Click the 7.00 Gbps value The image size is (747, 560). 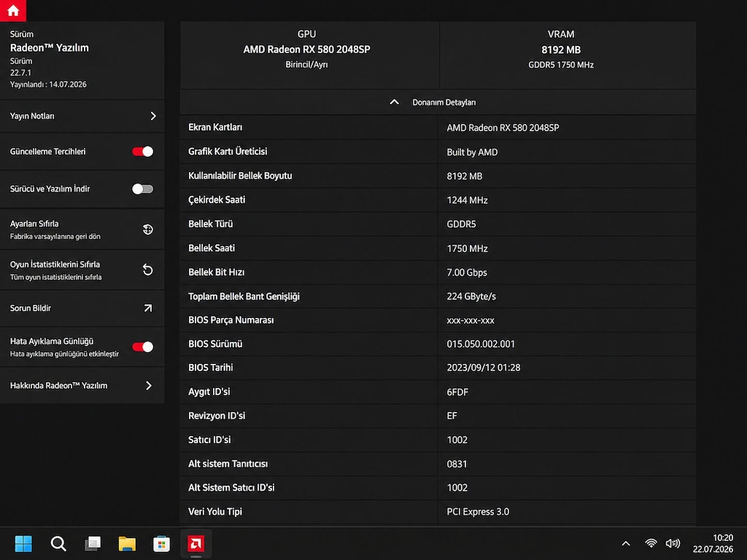click(x=467, y=273)
